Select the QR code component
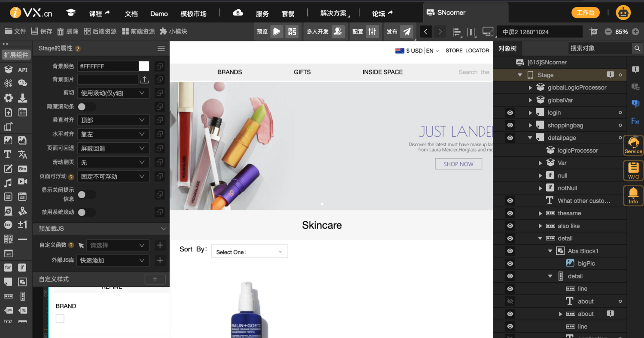The width and height of the screenshot is (644, 338). pos(8,239)
